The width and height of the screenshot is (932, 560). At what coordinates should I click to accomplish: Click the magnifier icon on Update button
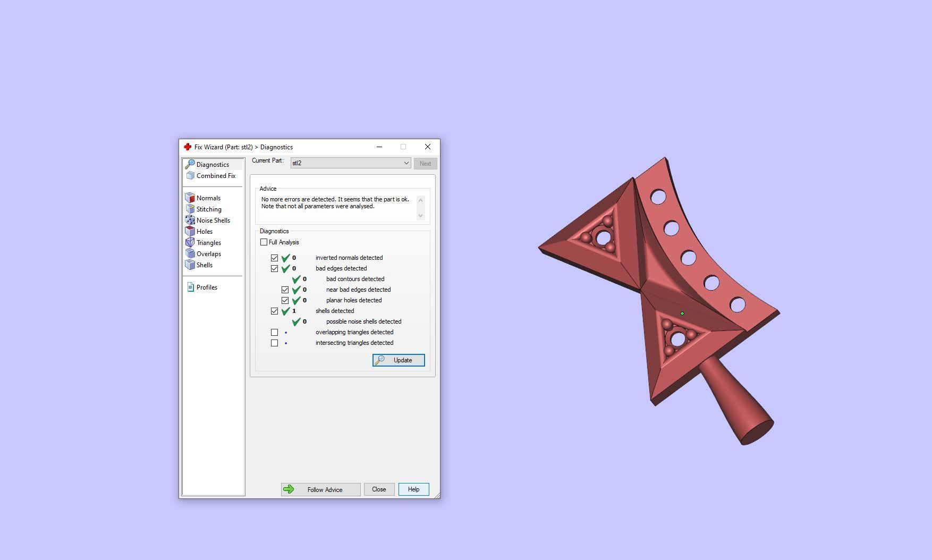tap(380, 360)
